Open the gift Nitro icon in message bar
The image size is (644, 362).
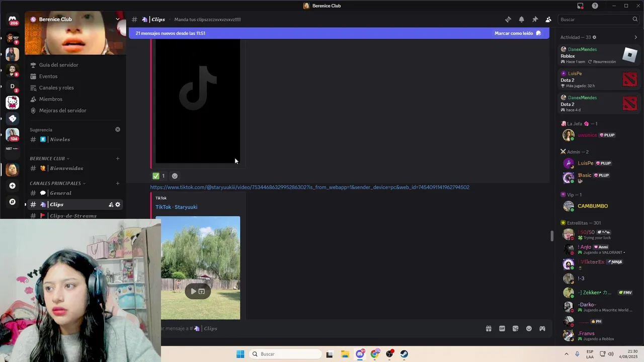coord(489,328)
